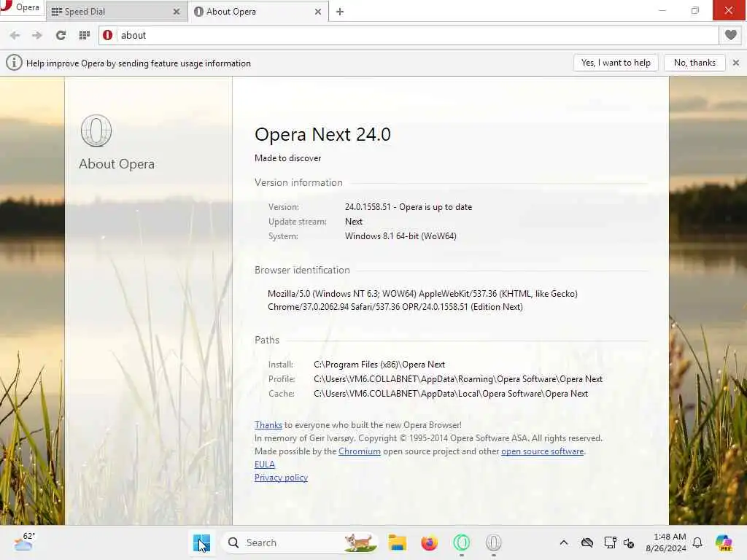Close the About Opera tab
The height and width of the screenshot is (560, 747).
[x=318, y=12]
